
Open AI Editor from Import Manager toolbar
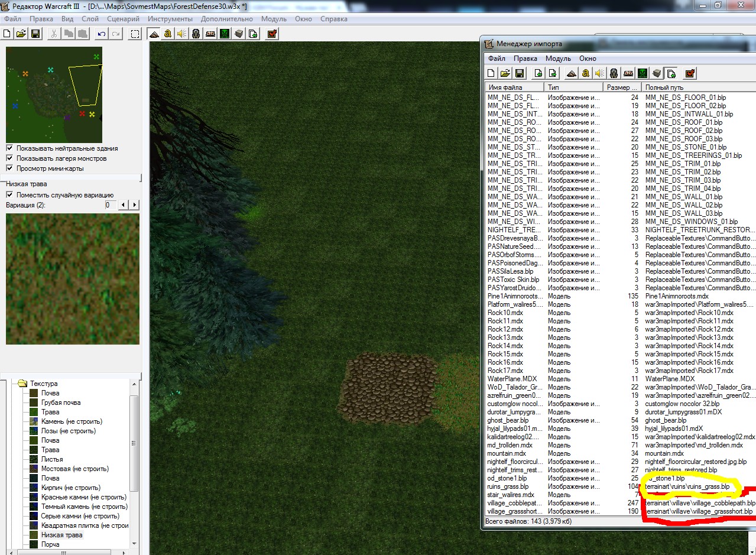[x=642, y=73]
